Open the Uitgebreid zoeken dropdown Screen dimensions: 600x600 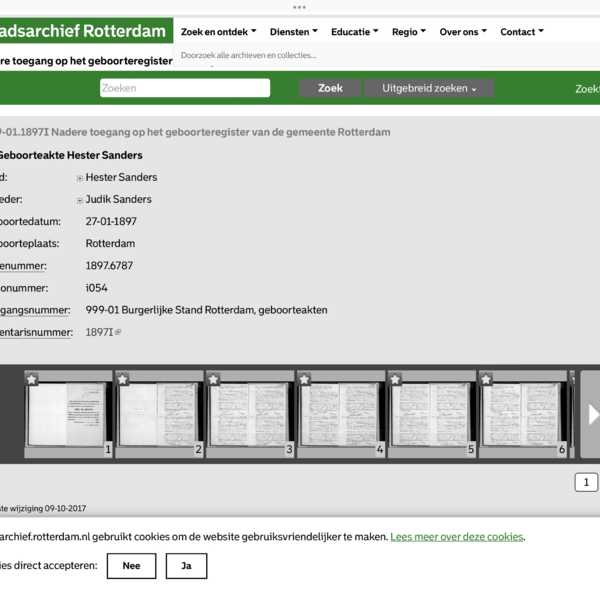coord(428,88)
